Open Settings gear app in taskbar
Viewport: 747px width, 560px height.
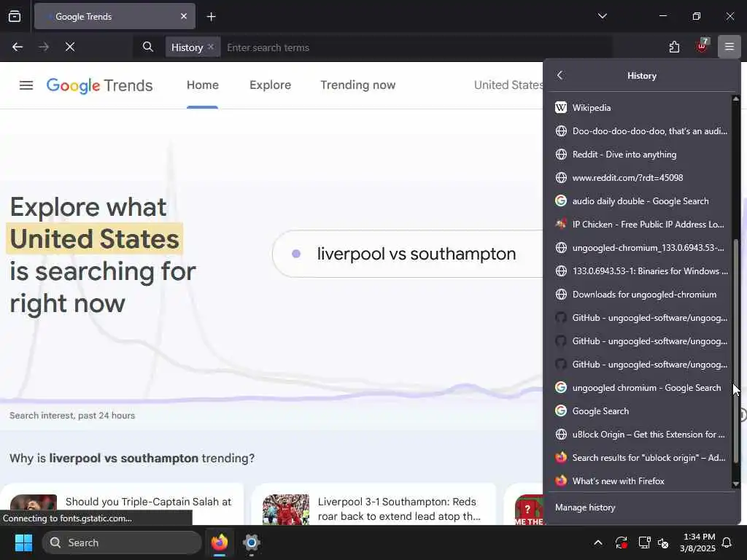(x=251, y=542)
